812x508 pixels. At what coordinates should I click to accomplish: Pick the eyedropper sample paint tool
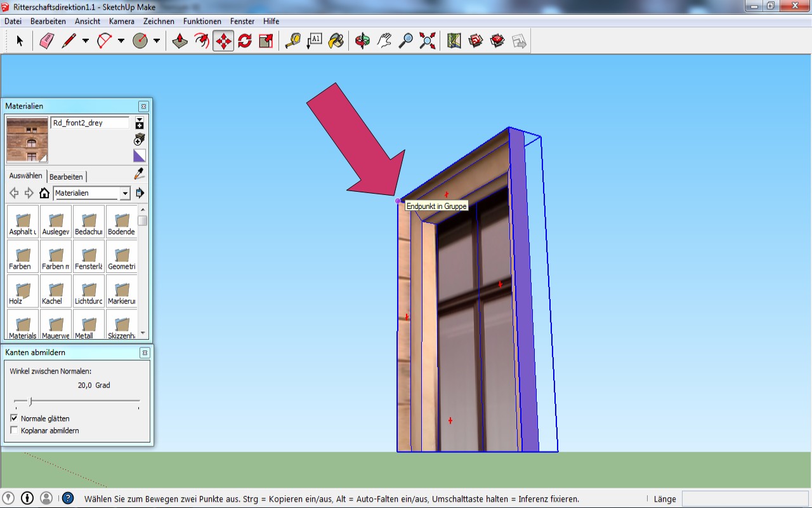(x=139, y=174)
